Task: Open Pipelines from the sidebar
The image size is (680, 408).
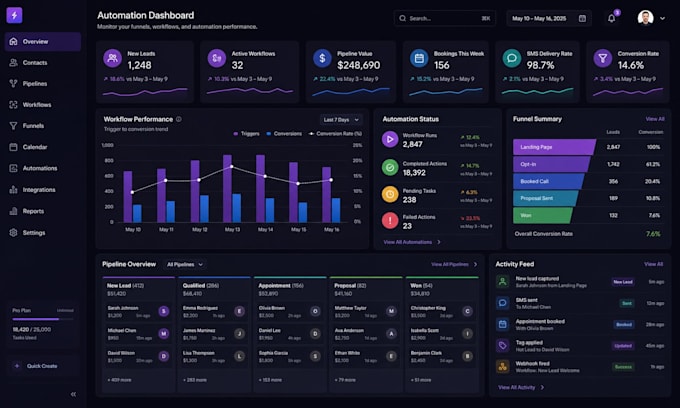Action: pyautogui.click(x=42, y=83)
